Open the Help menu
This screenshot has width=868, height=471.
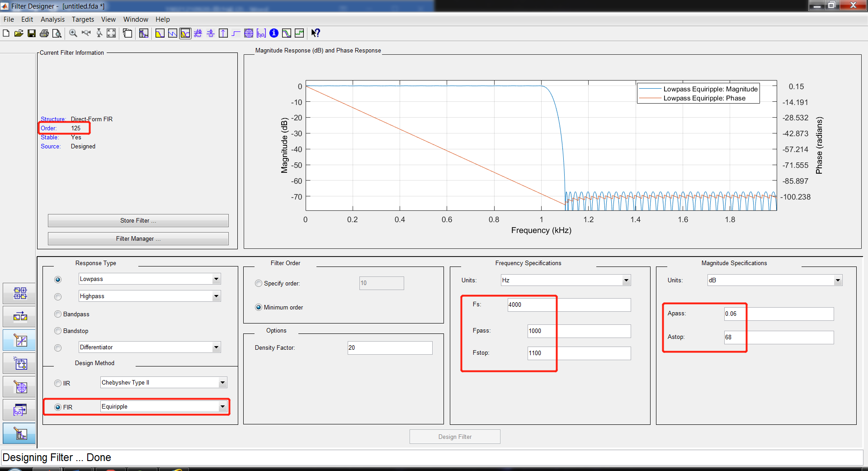coord(162,19)
